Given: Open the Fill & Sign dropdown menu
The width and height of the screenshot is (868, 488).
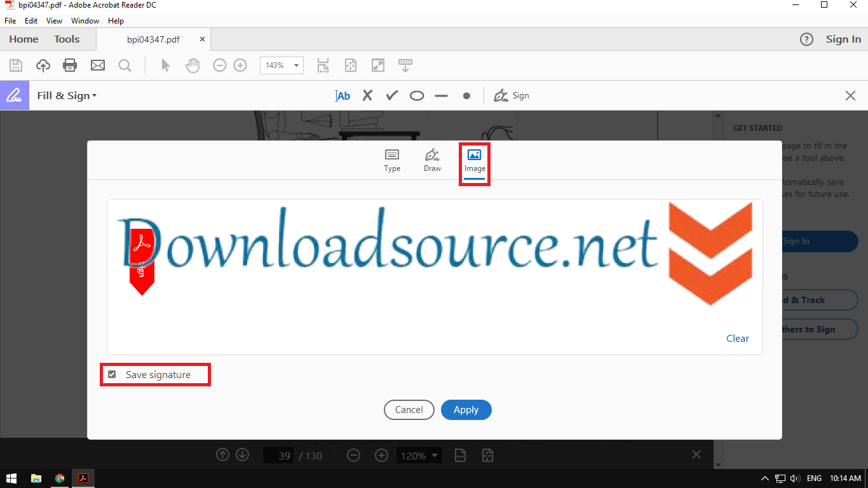Looking at the screenshot, I should point(67,95).
